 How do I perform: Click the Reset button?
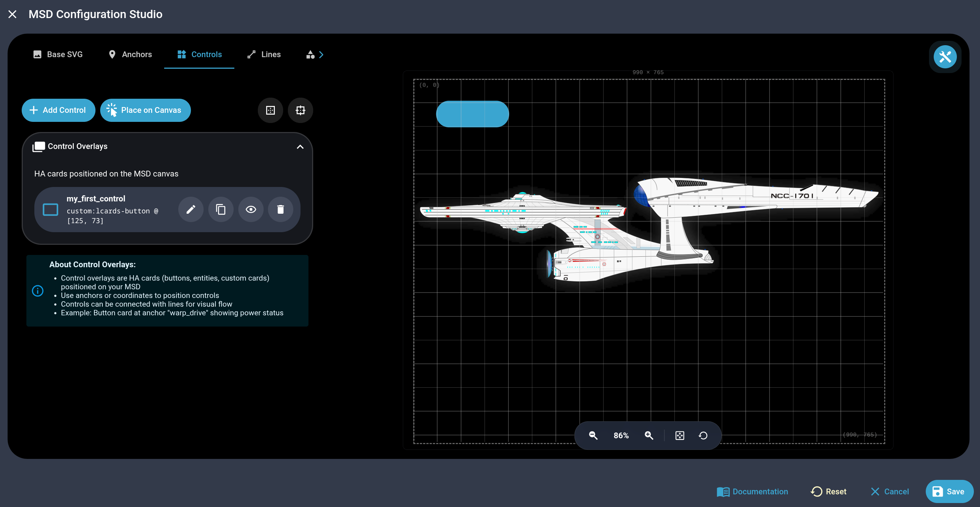click(x=828, y=492)
